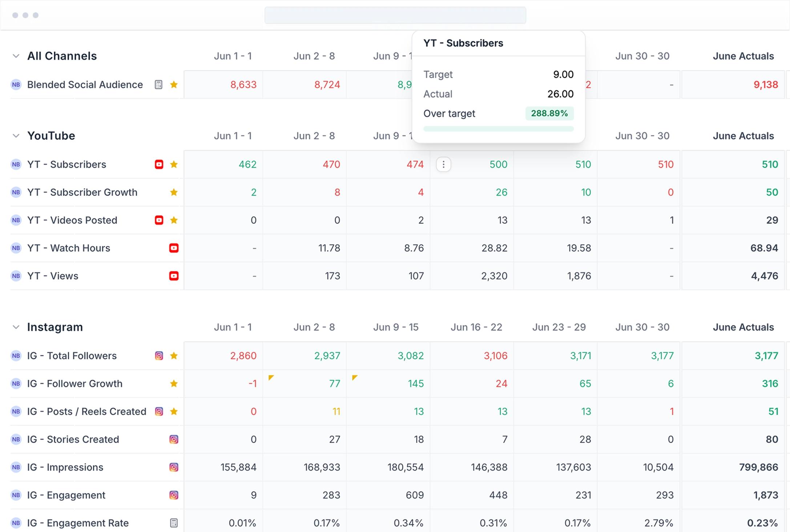Toggle the favorite star on YT - Subscriber Growth
Image resolution: width=790 pixels, height=532 pixels.
tap(174, 192)
